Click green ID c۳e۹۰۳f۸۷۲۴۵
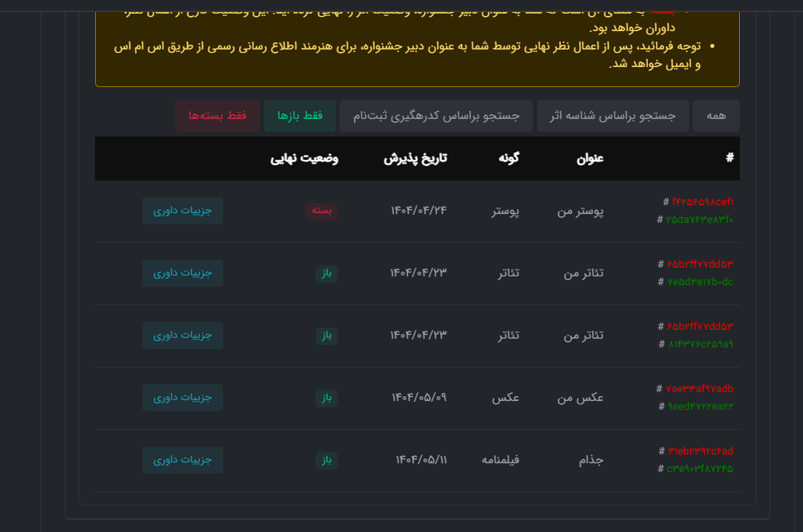Viewport: 803px width, 532px height. point(699,469)
